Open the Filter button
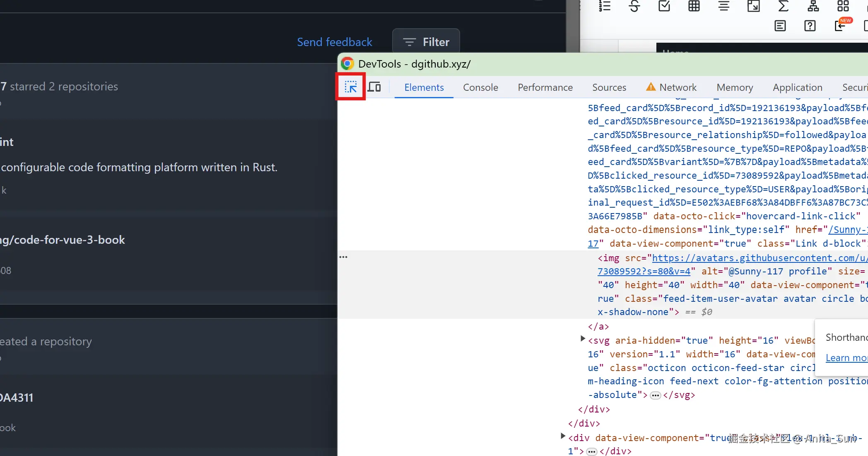868x456 pixels. pos(426,42)
